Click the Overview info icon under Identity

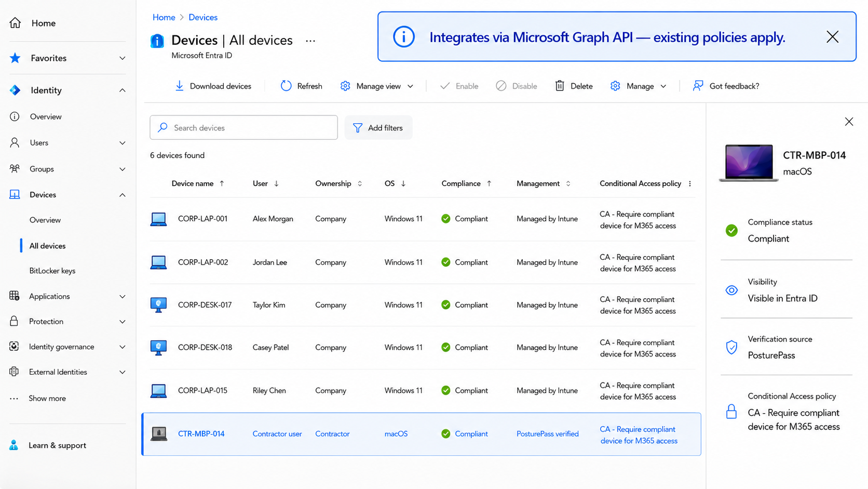15,116
